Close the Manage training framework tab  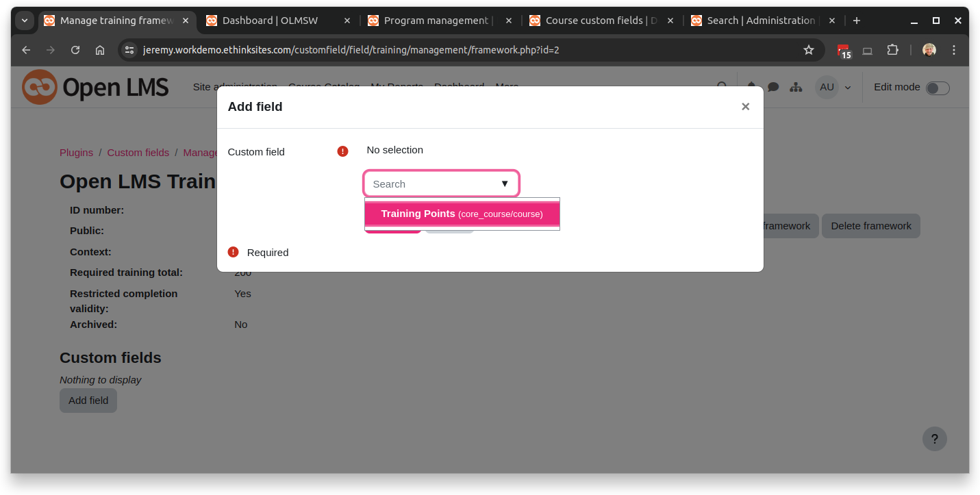tap(186, 21)
